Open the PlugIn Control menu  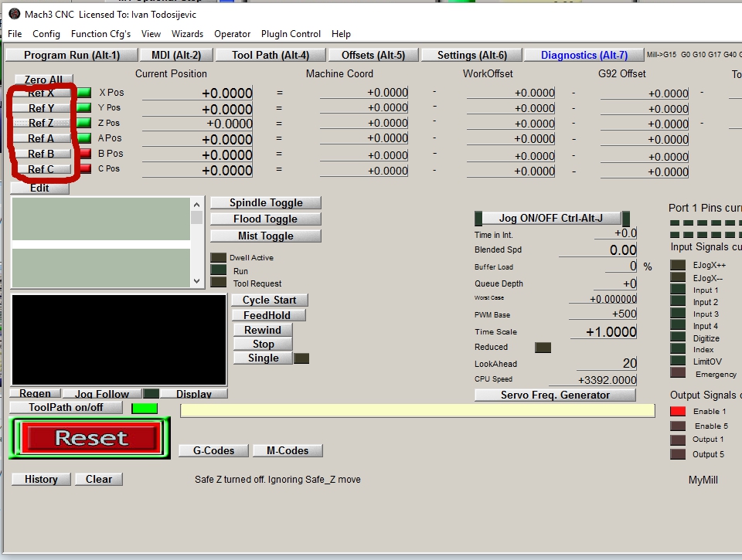tap(291, 33)
